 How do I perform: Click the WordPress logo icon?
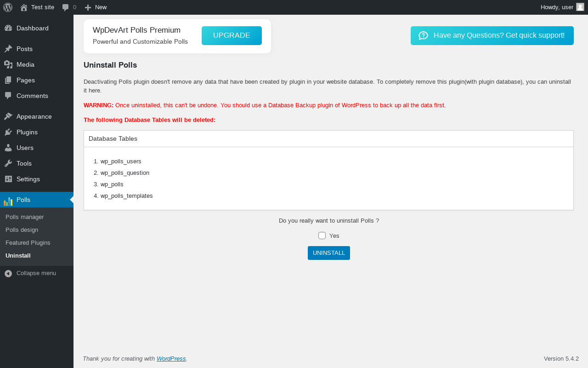click(8, 7)
